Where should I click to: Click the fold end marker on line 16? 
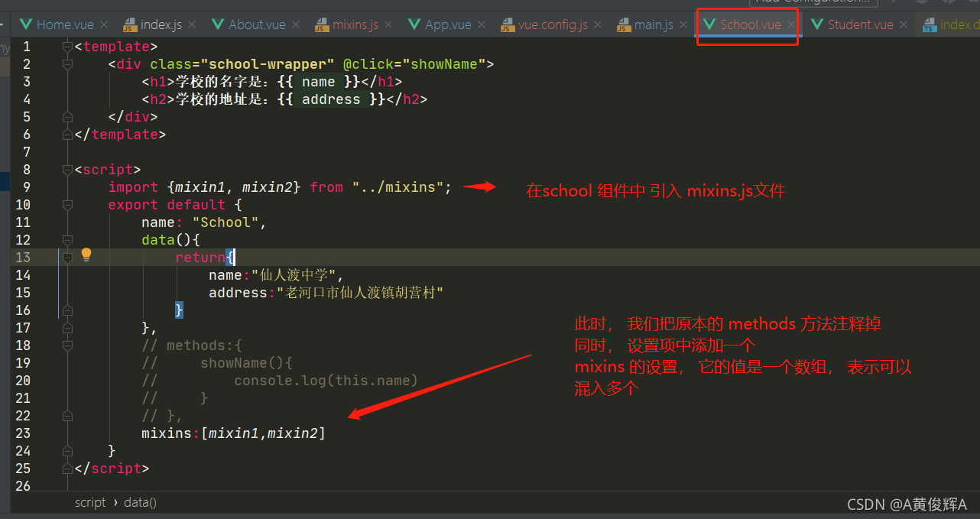pyautogui.click(x=67, y=310)
